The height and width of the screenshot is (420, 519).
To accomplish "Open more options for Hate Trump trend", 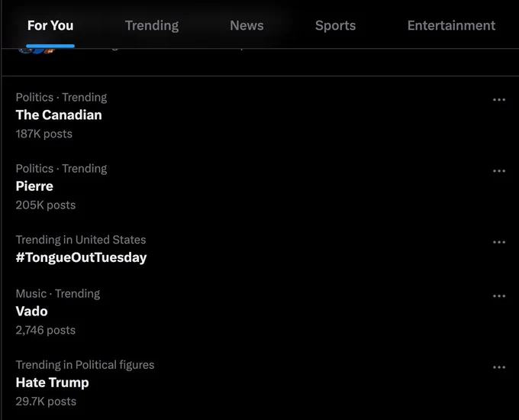I will pyautogui.click(x=499, y=367).
